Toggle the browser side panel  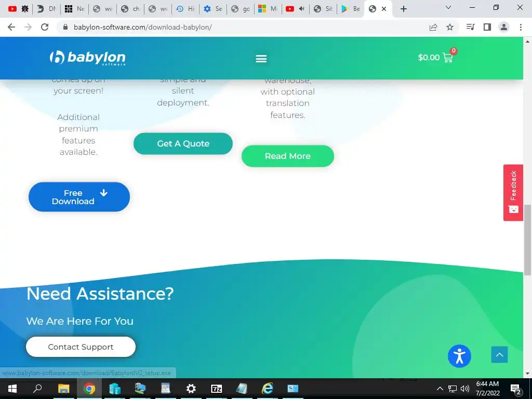(487, 27)
